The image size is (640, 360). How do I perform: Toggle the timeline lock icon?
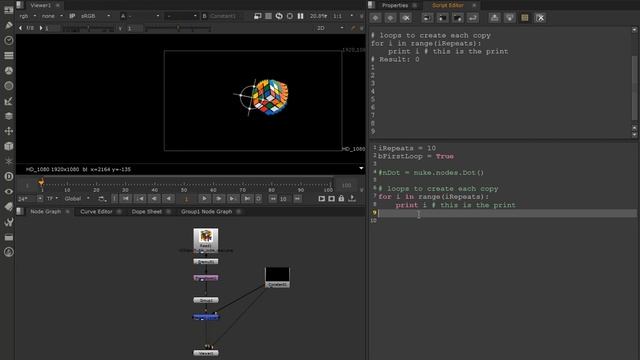click(341, 198)
